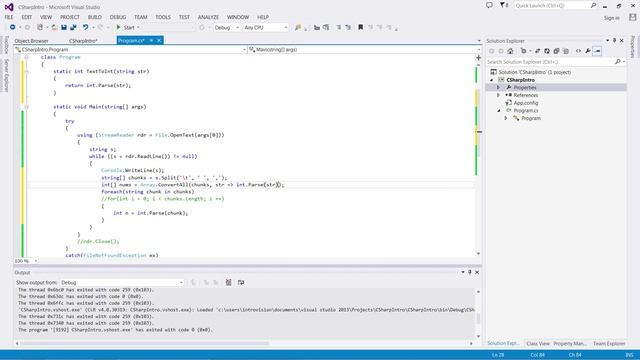Click the Properties wrench icon in Solution Explorer
The width and height of the screenshot is (640, 360).
tap(588, 51)
